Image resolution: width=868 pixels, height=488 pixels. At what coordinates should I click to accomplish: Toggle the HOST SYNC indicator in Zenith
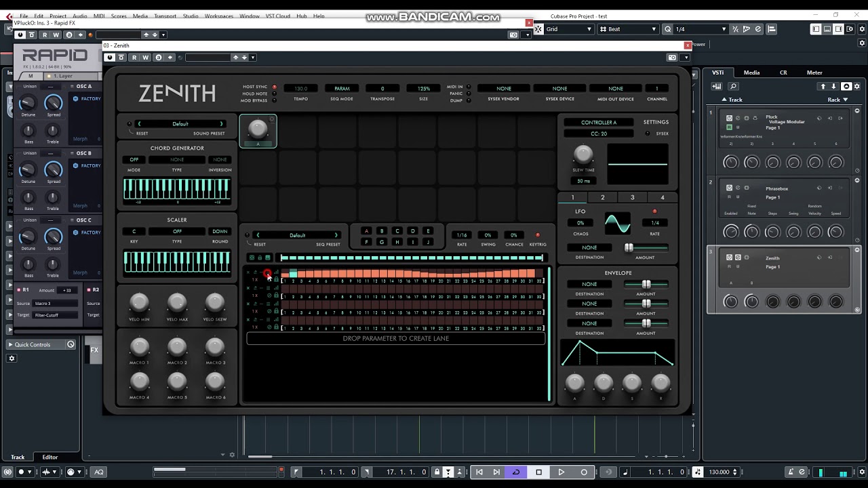click(275, 87)
